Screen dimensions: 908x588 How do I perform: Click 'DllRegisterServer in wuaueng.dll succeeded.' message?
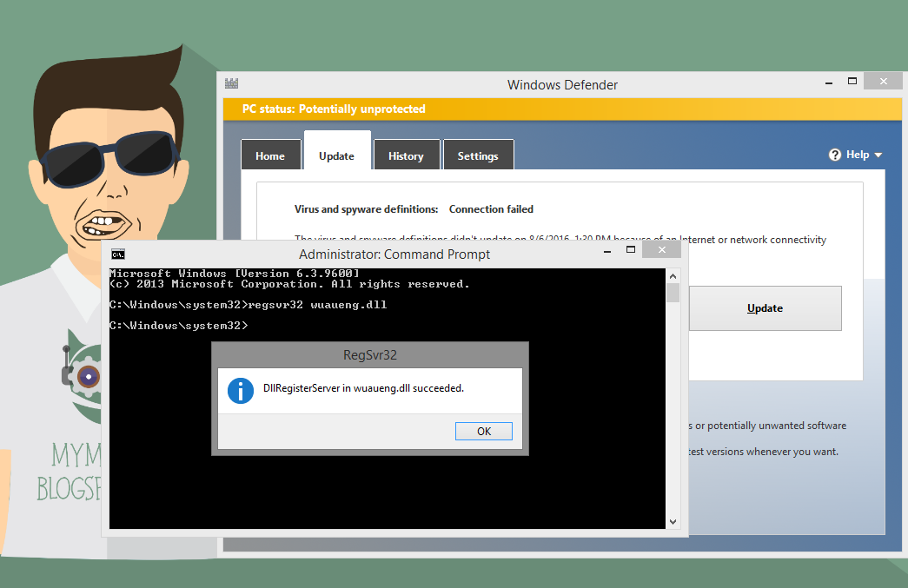click(364, 388)
